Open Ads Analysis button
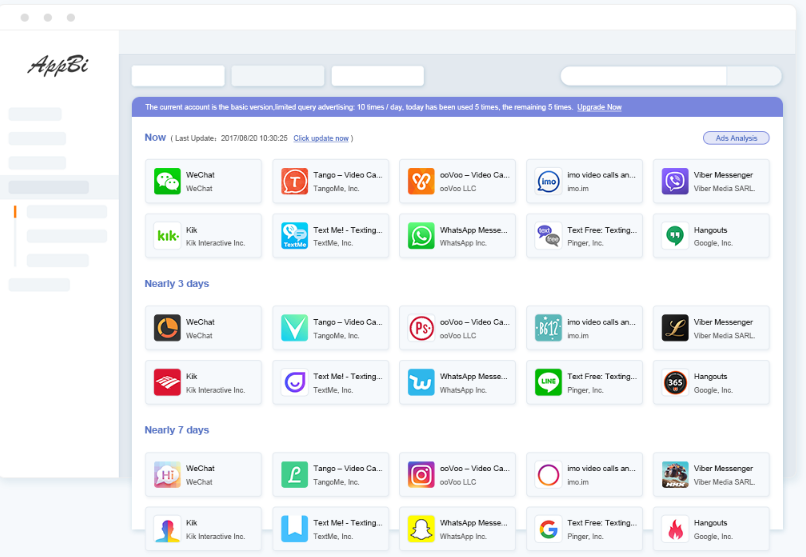This screenshot has width=806, height=557. pyautogui.click(x=736, y=138)
